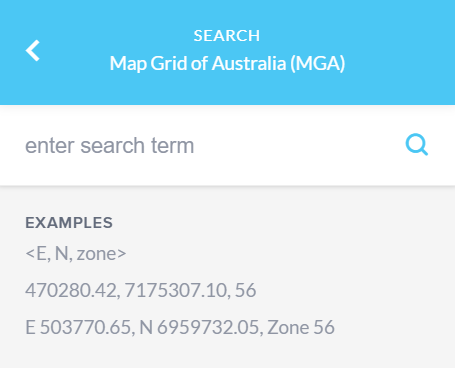Viewport: 455px width, 368px height.
Task: Click the EXAMPLES section heading
Action: (x=69, y=223)
